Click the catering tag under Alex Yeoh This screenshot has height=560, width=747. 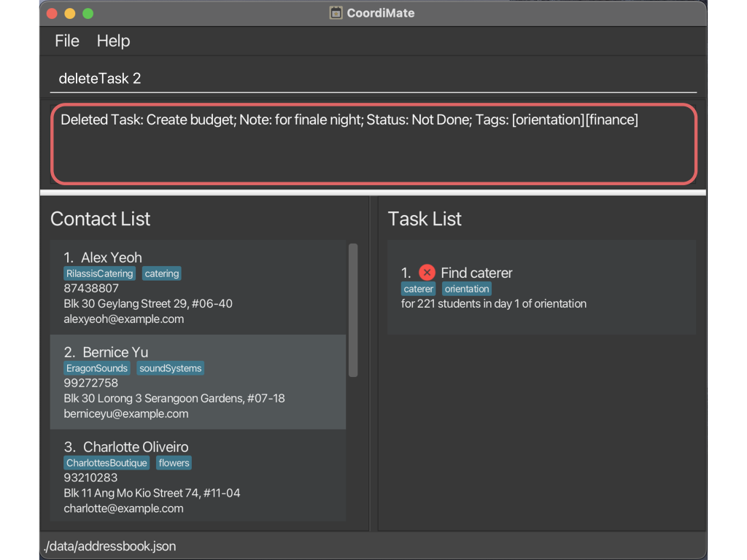click(x=161, y=273)
